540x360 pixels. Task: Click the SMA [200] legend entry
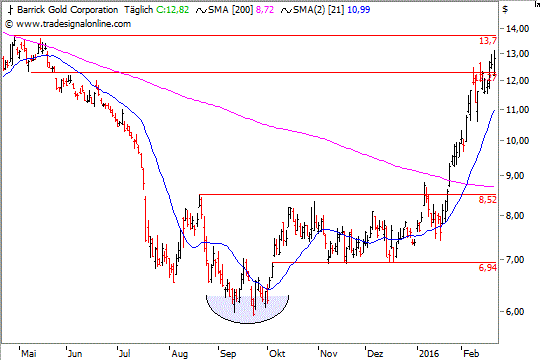(231, 10)
